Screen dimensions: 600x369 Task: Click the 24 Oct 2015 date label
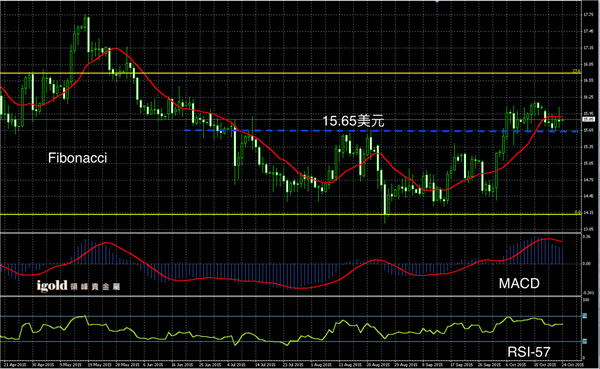click(x=572, y=365)
